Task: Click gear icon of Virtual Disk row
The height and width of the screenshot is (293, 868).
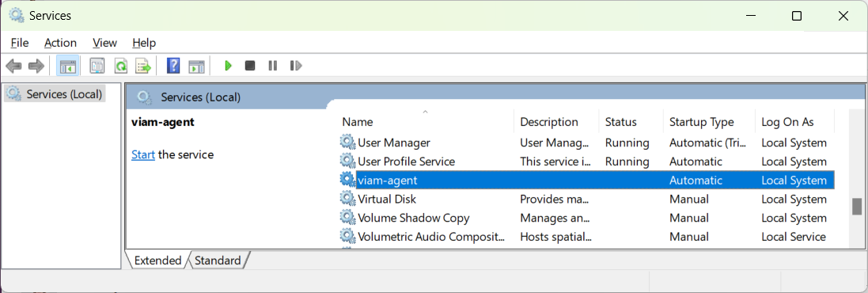Action: click(x=347, y=199)
